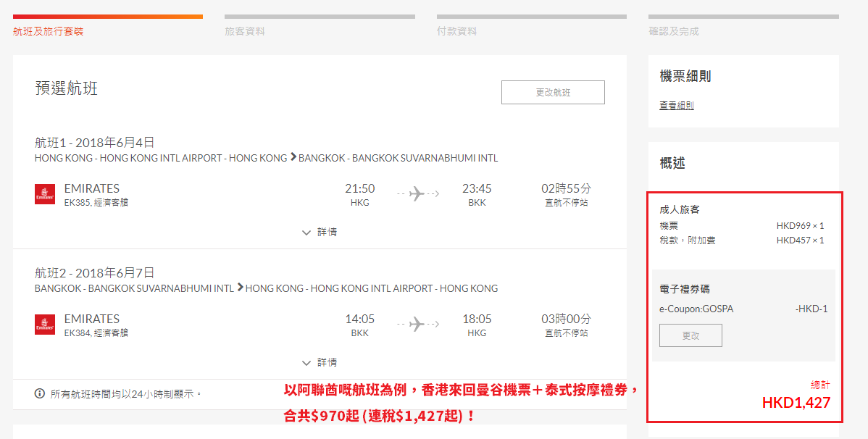The height and width of the screenshot is (439, 868).
Task: Click the 航班1 - 2018年6月4日 heading
Action: pos(94,142)
